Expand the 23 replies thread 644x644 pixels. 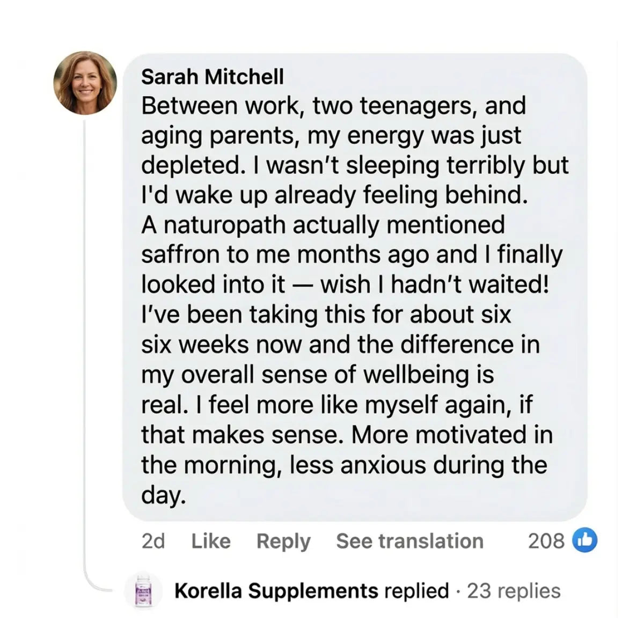(514, 591)
